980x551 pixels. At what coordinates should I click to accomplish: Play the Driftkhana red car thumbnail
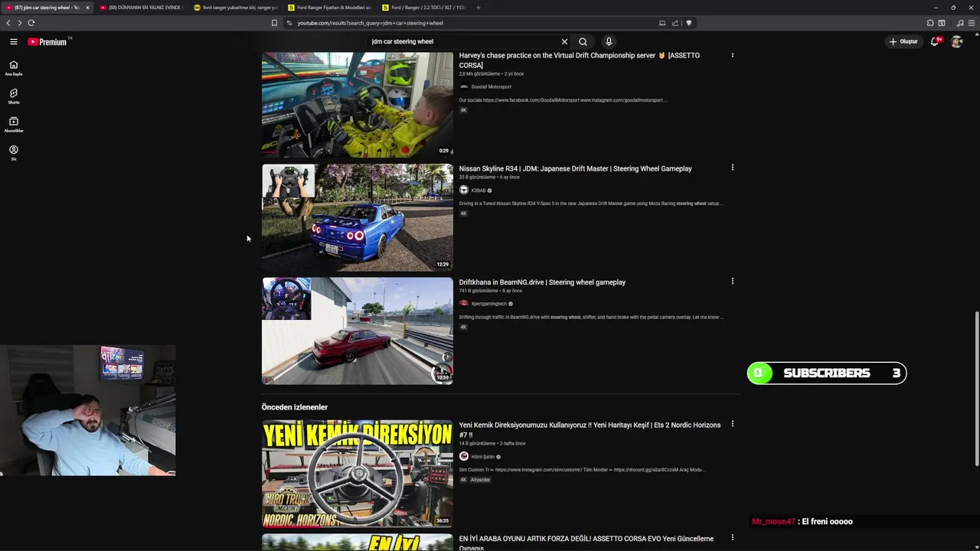[357, 331]
